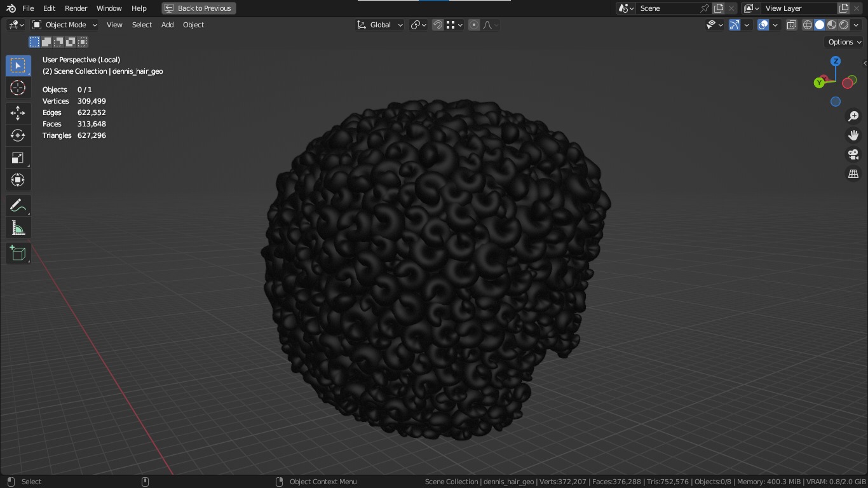This screenshot has width=868, height=488.
Task: Switch to Wireframe viewport shading
Action: pyautogui.click(x=808, y=25)
